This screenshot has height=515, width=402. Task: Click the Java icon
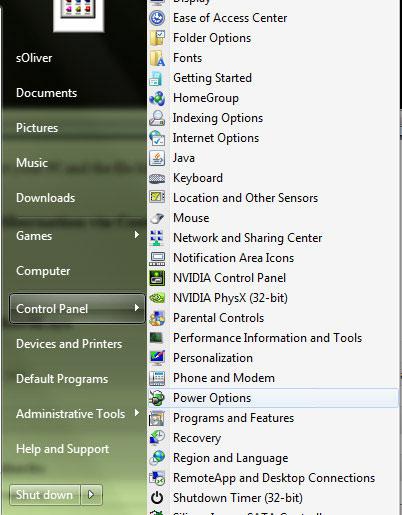point(157,158)
